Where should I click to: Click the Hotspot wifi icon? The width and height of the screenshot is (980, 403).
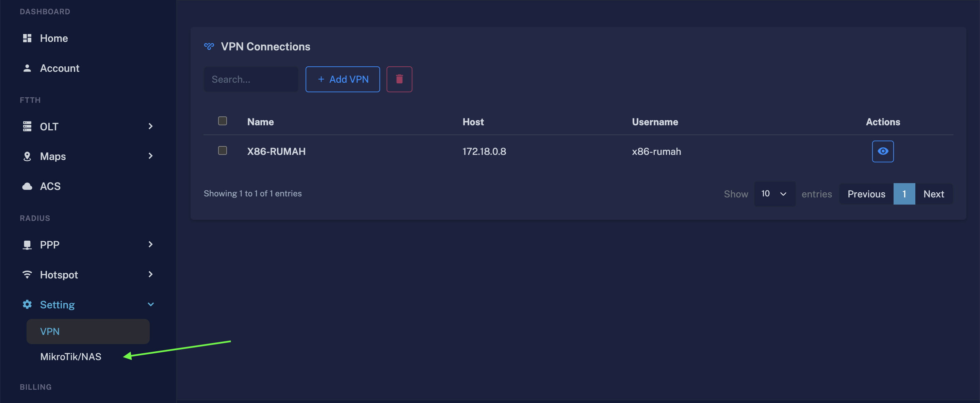pos(27,275)
